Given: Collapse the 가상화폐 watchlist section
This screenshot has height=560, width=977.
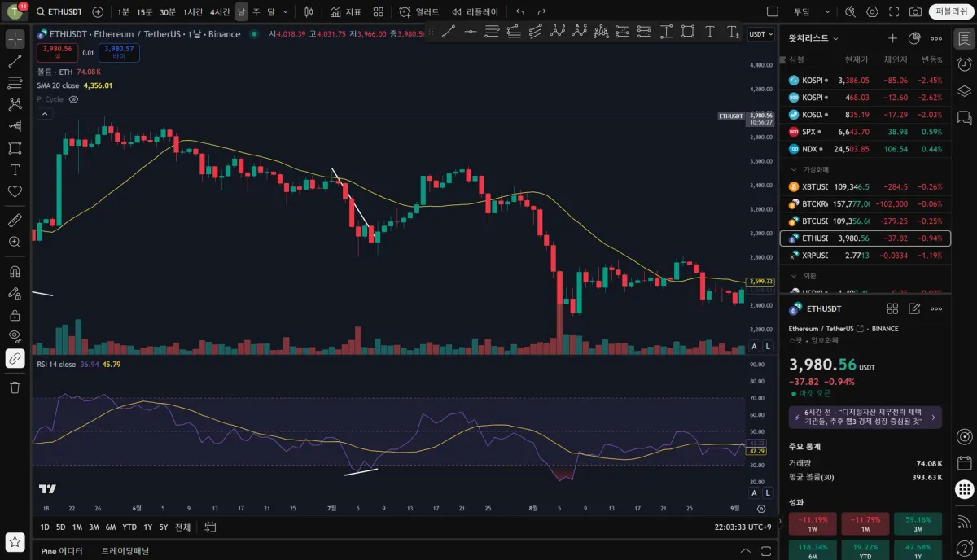Looking at the screenshot, I should [795, 169].
